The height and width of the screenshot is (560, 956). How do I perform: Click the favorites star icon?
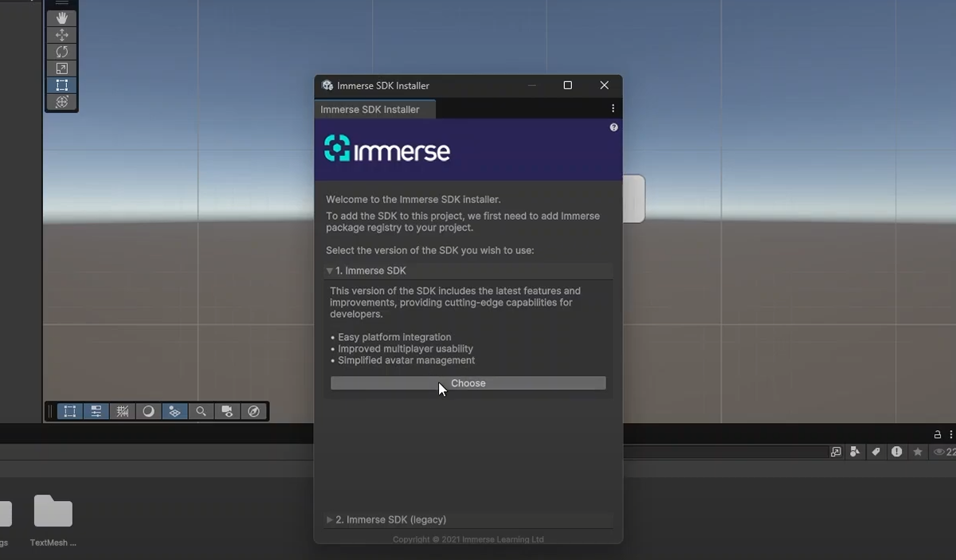pos(918,452)
